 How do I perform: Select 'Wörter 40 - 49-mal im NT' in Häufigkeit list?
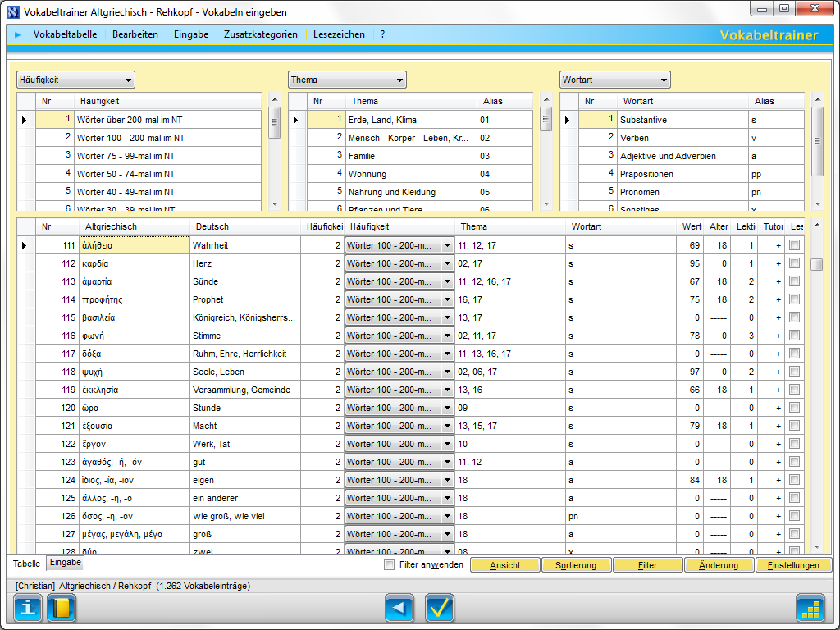pyautogui.click(x=167, y=192)
